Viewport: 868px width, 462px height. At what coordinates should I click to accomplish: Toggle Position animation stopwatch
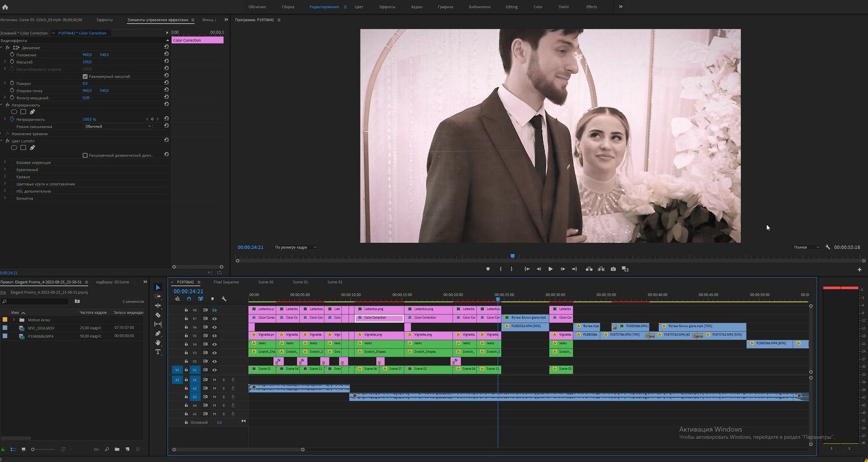[12, 54]
